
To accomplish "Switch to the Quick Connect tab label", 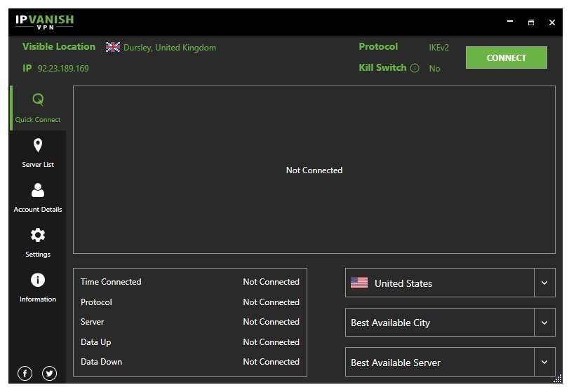I will pos(38,120).
